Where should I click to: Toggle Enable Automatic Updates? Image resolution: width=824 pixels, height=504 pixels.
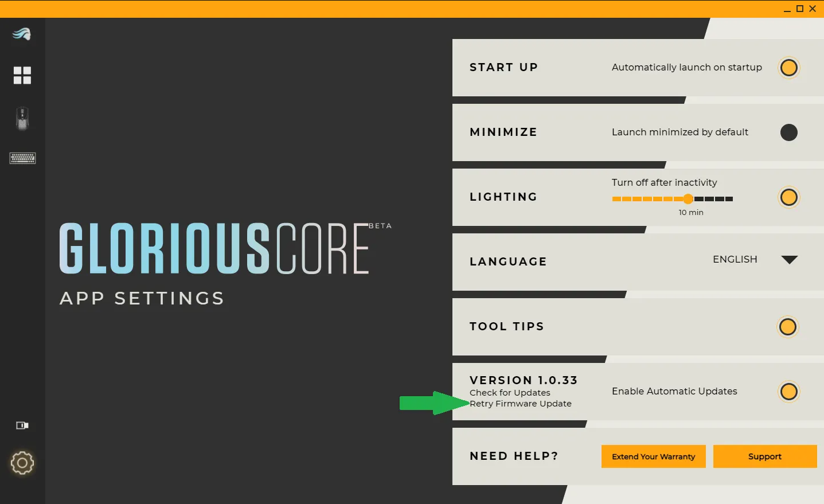tap(789, 392)
